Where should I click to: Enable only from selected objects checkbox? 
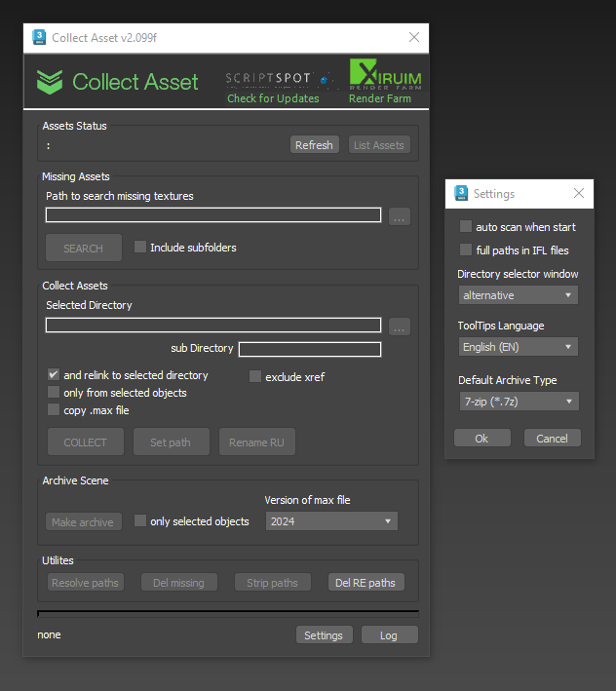[x=54, y=392]
